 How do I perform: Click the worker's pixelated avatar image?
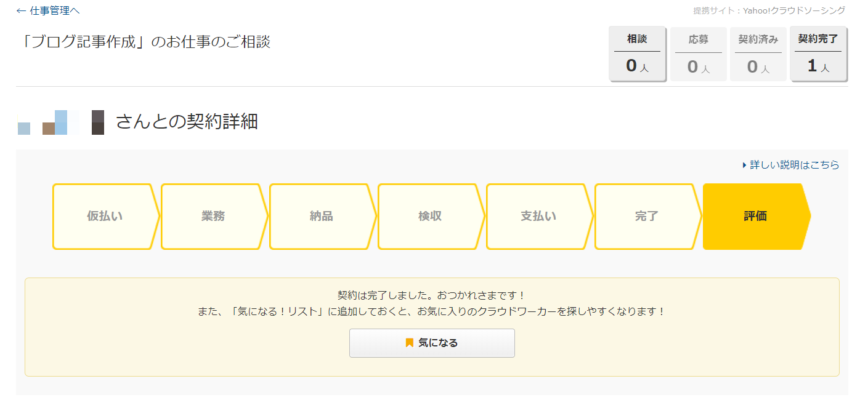(60, 122)
